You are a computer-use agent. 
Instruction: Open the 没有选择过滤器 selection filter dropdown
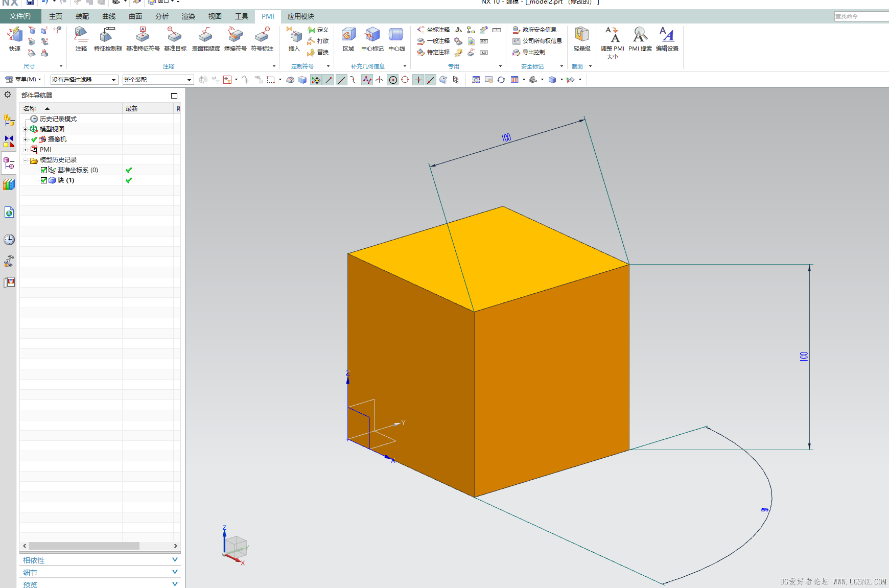(x=84, y=80)
